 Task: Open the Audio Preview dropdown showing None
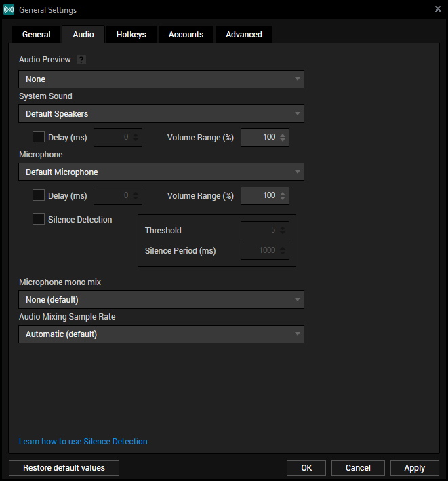(x=161, y=79)
